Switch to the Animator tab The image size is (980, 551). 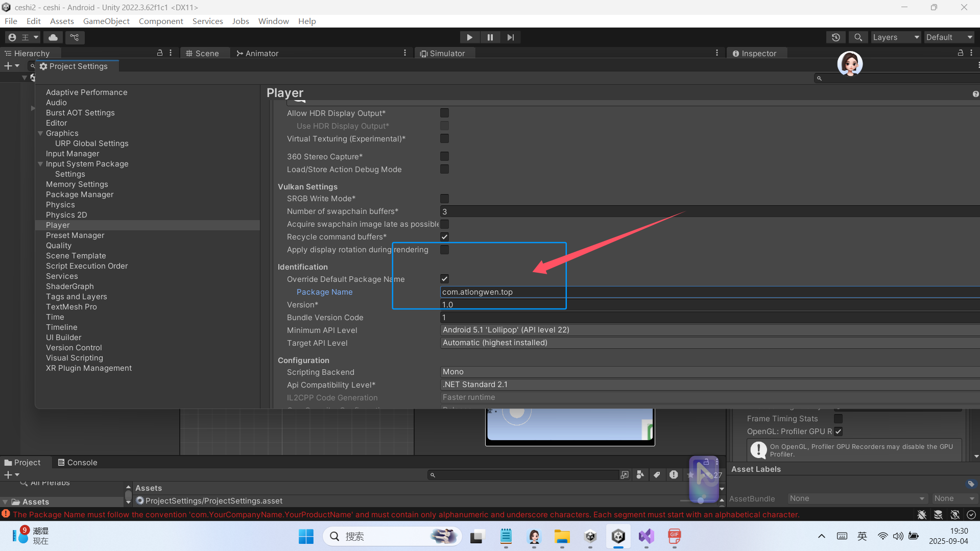(257, 53)
